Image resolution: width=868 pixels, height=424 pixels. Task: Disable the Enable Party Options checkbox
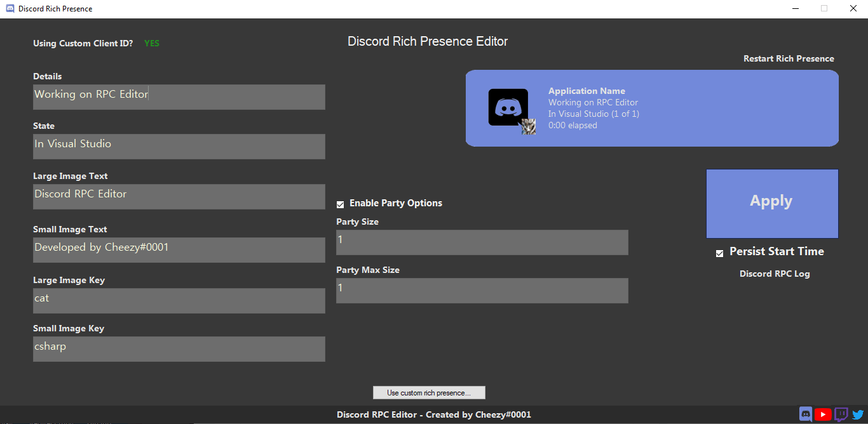(341, 204)
